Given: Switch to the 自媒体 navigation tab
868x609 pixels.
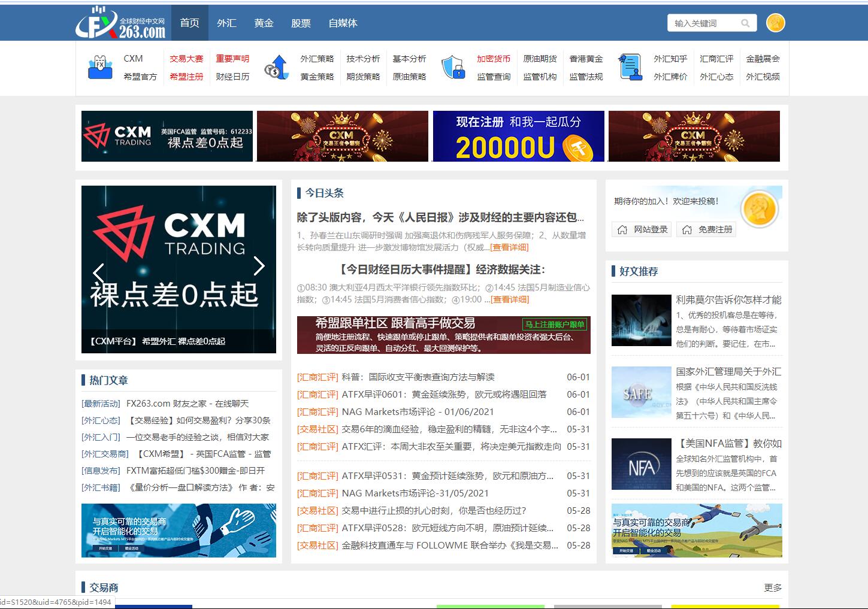Looking at the screenshot, I should point(343,23).
